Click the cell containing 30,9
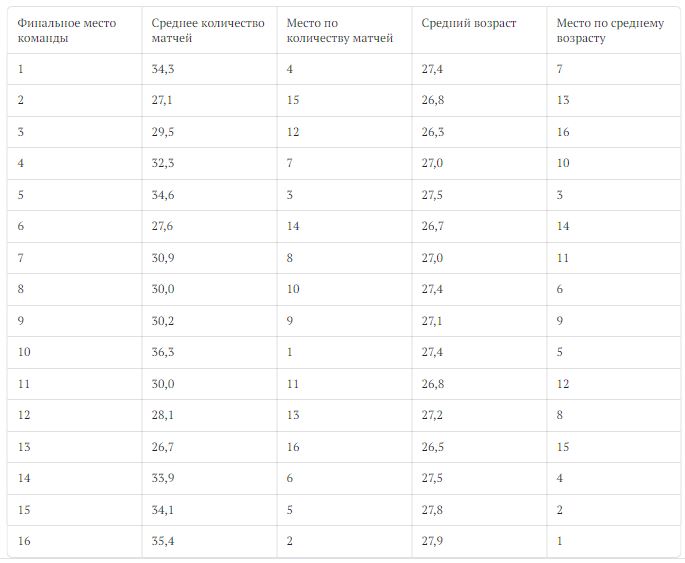Viewport: 685px width, 563px height. (x=163, y=258)
